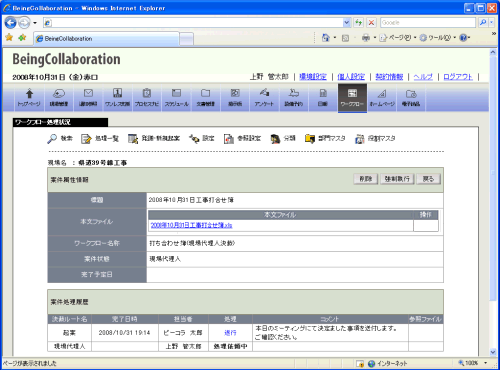Click the browser Stop X icon

[x=371, y=23]
